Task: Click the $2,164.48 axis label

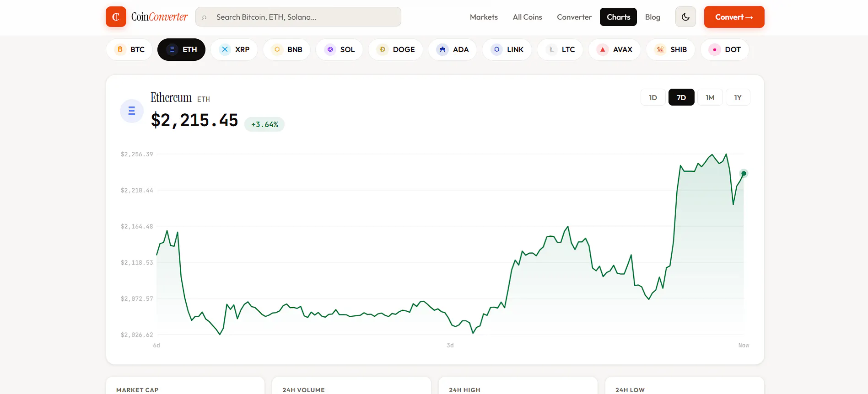Action: click(137, 226)
